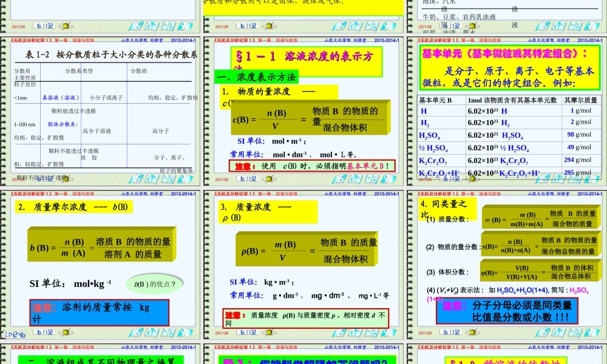Click the yellow §1-1 溶液浓度的表示方法 title banner
Screen dimensions: 607x364
tap(307, 61)
